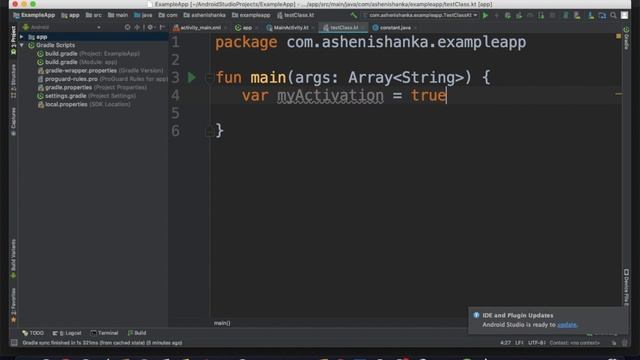Click the java breadcrumb folder
The image size is (640, 360).
pyautogui.click(x=143, y=16)
